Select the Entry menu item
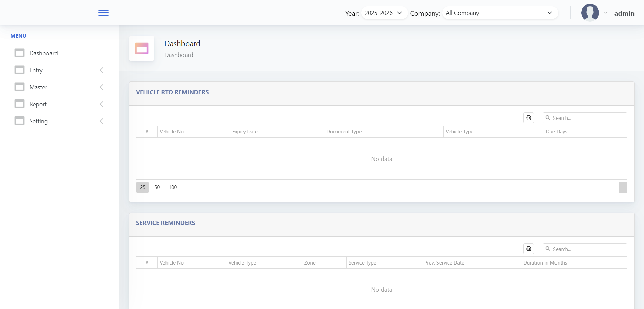The image size is (644, 309). coord(36,70)
